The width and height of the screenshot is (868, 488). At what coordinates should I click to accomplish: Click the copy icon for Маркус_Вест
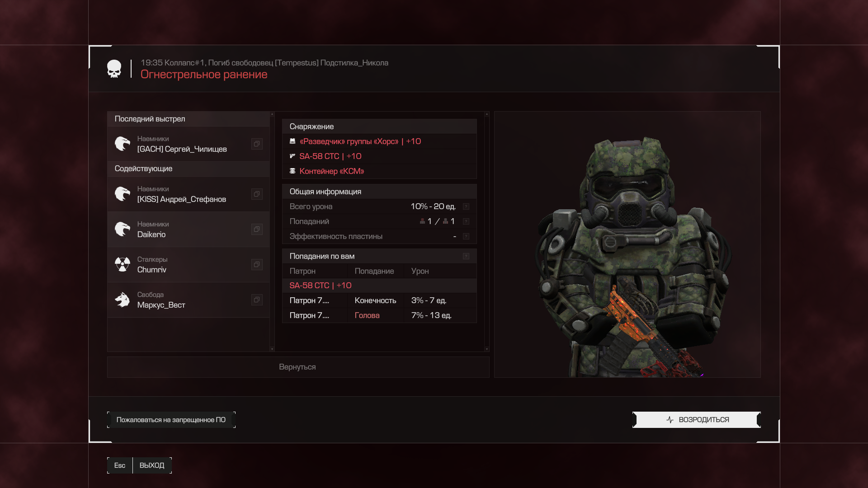pyautogui.click(x=257, y=300)
